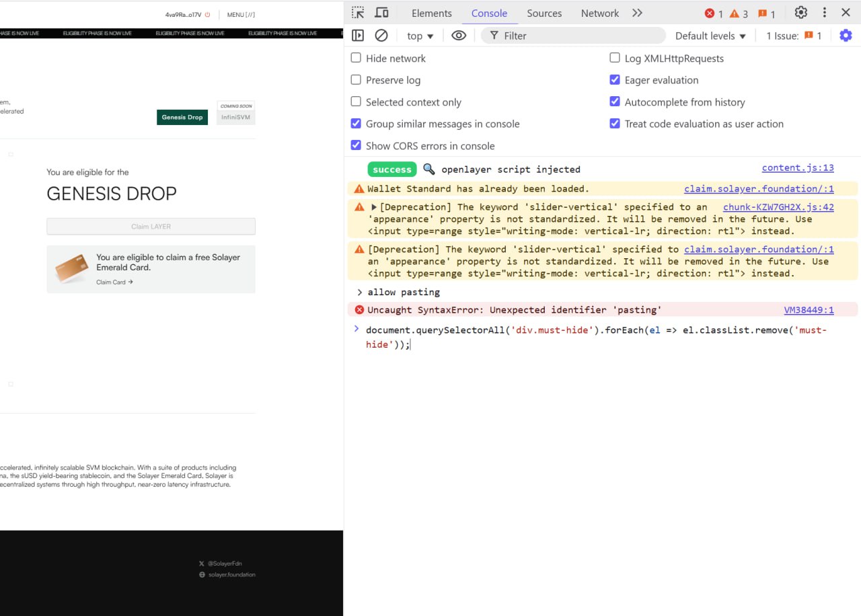This screenshot has height=616, width=861.
Task: Expand the first slider-vertical Deprecation message
Action: pos(374,207)
